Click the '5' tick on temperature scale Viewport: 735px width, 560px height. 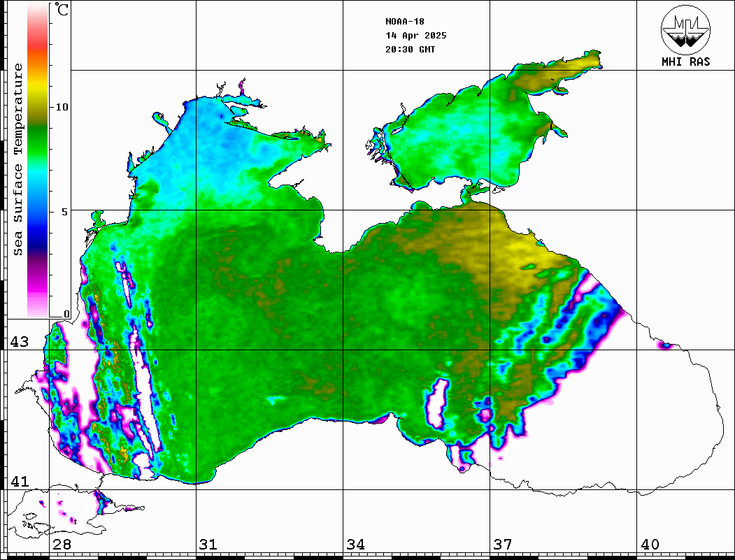click(x=64, y=212)
